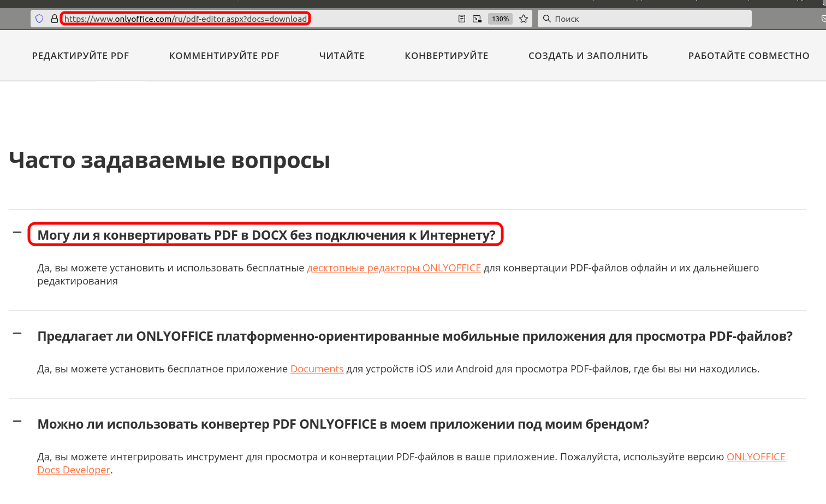This screenshot has width=826, height=504.
Task: Click the magnifier icon in search box
Action: pyautogui.click(x=546, y=19)
